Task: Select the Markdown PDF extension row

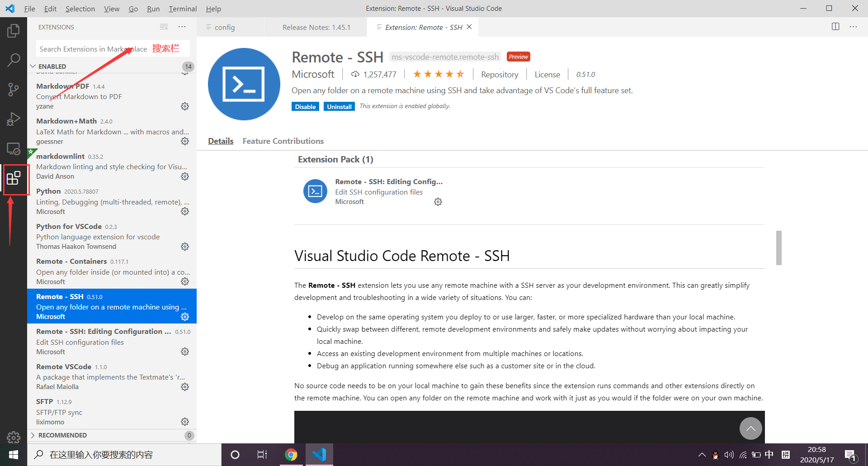Action: coord(112,96)
